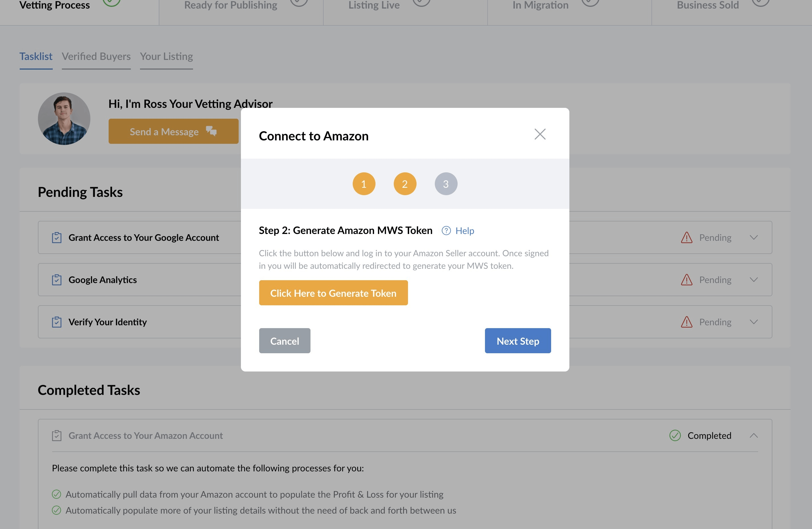Send a Message to the vetting advisor
The width and height of the screenshot is (812, 529).
pos(173,132)
